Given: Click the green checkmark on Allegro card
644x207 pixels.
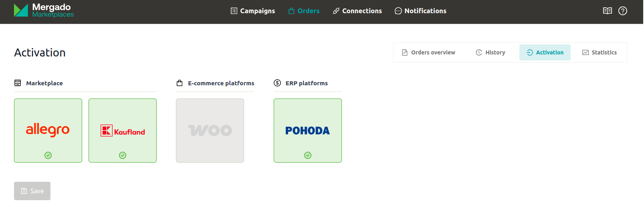Looking at the screenshot, I should [x=48, y=155].
